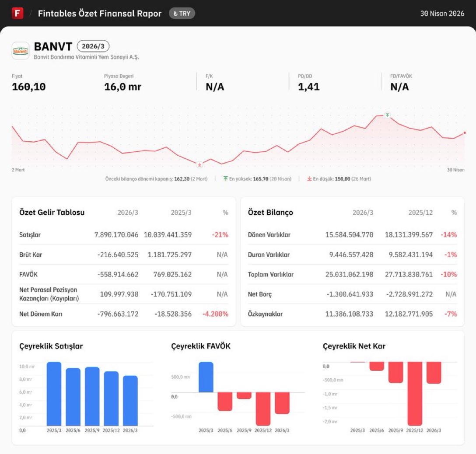Click the Net Borç value -1.300.641.933
The width and height of the screenshot is (476, 454).
pyautogui.click(x=350, y=294)
